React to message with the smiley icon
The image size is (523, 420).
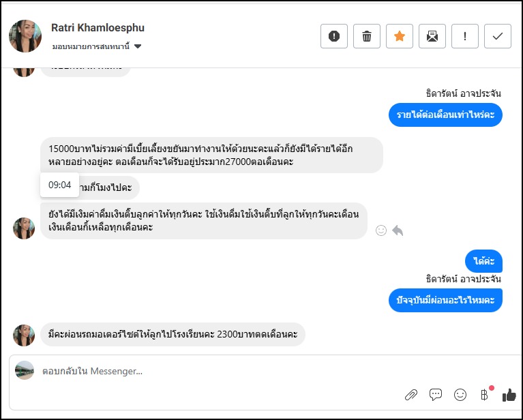pyautogui.click(x=381, y=230)
